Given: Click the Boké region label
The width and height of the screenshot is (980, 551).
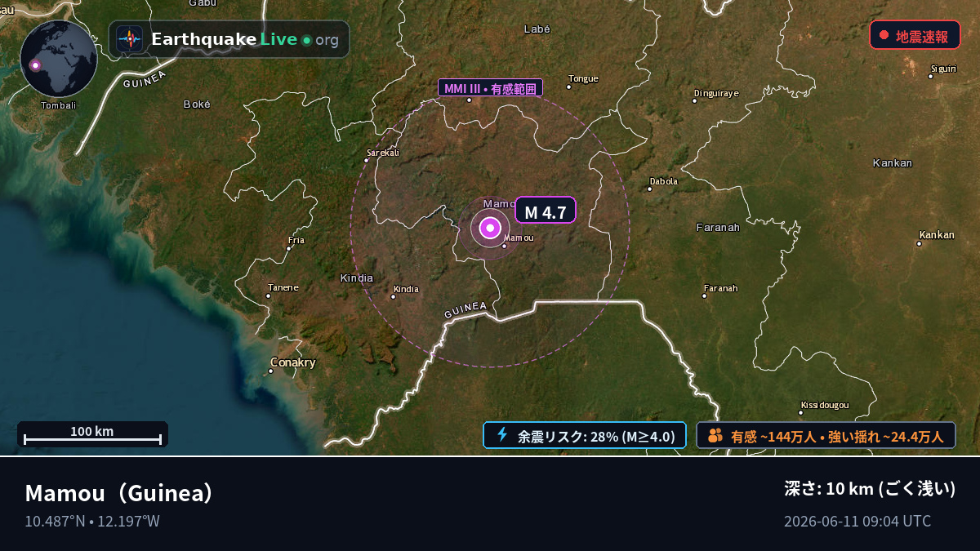Looking at the screenshot, I should [x=197, y=104].
